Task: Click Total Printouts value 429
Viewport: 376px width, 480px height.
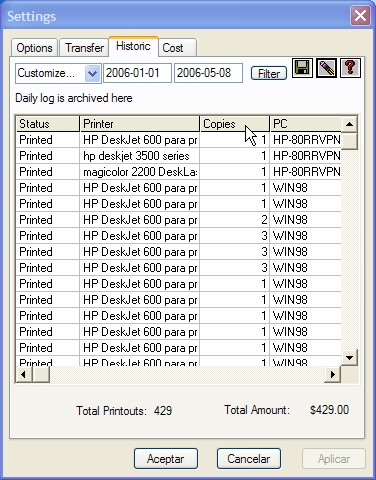Action: click(163, 411)
